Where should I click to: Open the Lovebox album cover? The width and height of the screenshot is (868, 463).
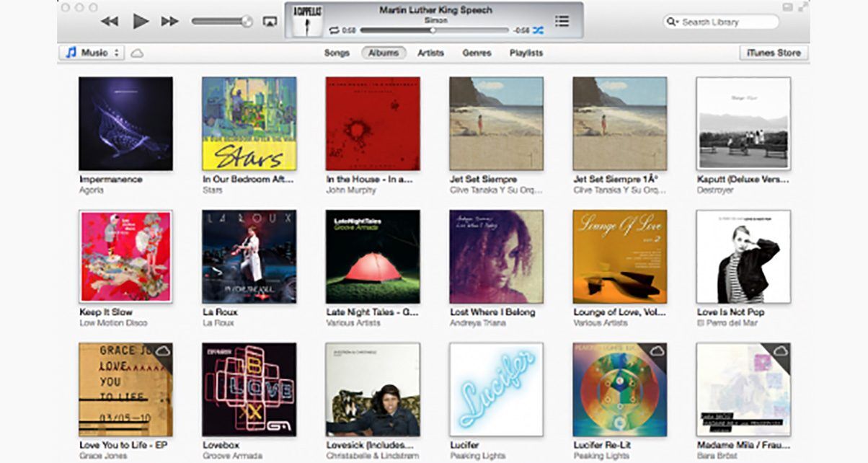click(x=249, y=389)
